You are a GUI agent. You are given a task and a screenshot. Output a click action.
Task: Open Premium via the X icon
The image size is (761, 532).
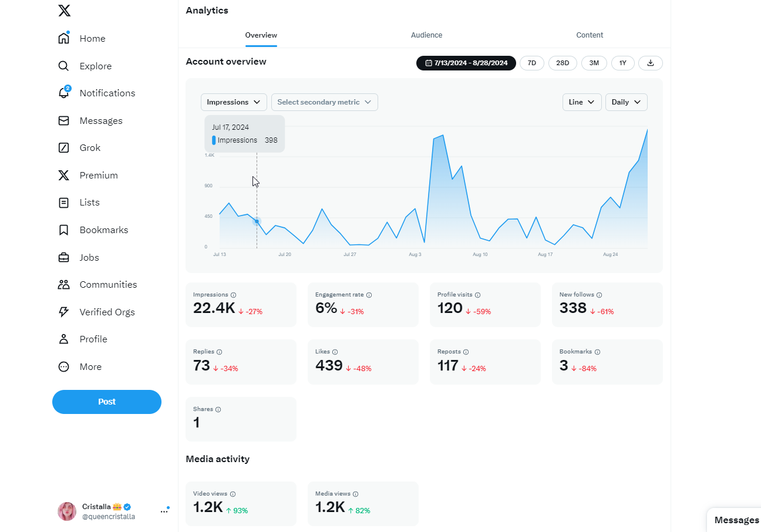(x=64, y=175)
